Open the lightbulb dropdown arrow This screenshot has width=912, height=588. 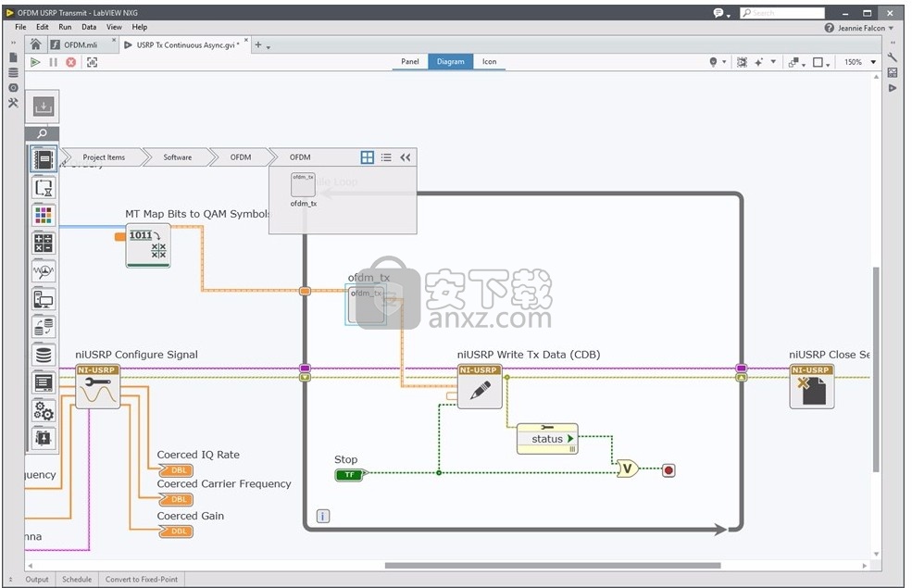pyautogui.click(x=724, y=62)
